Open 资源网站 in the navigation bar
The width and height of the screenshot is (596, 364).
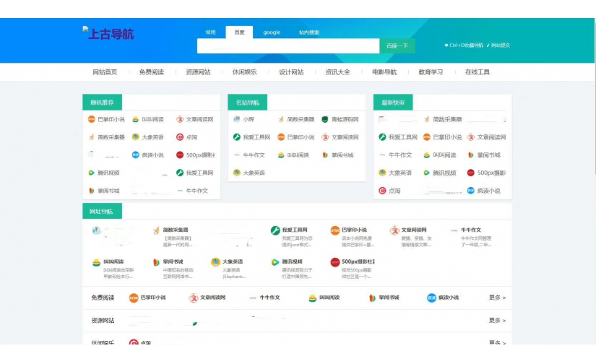(198, 71)
